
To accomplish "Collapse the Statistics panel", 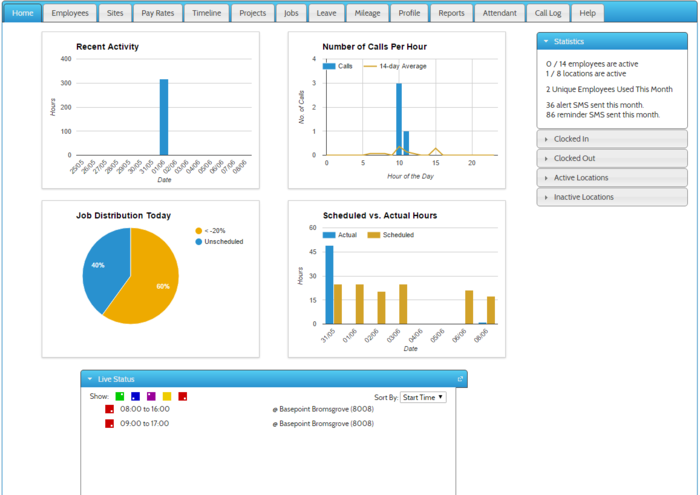I will (612, 41).
